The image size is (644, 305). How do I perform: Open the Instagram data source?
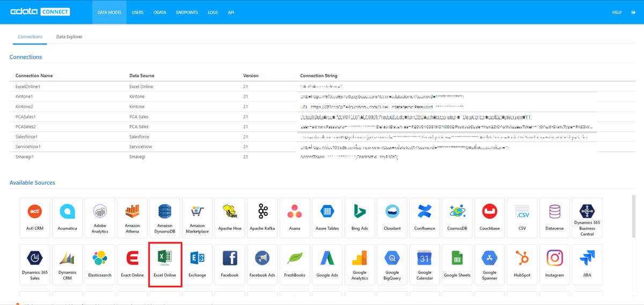pos(554,265)
